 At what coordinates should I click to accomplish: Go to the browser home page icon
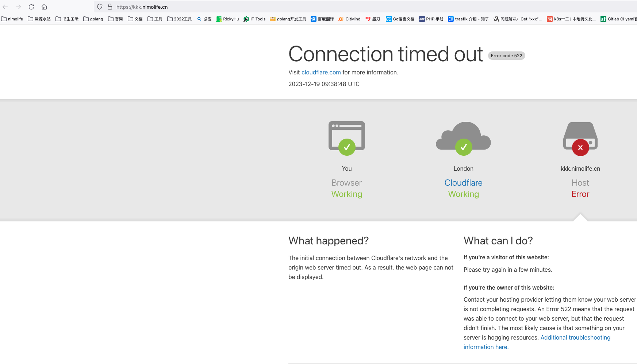[44, 7]
